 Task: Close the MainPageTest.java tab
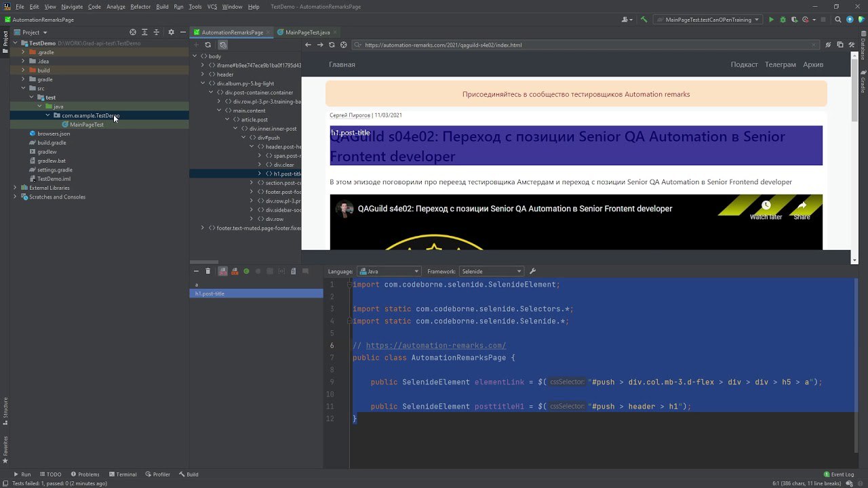coord(336,32)
